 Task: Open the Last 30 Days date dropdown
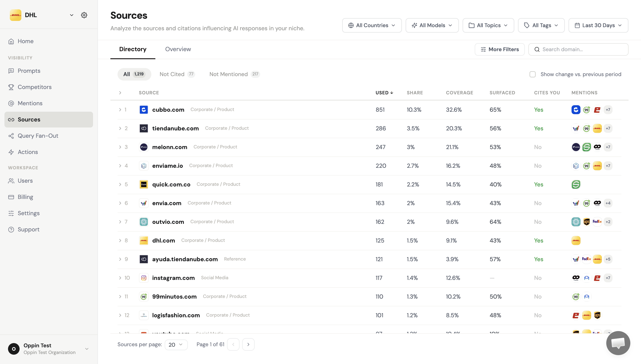(598, 25)
